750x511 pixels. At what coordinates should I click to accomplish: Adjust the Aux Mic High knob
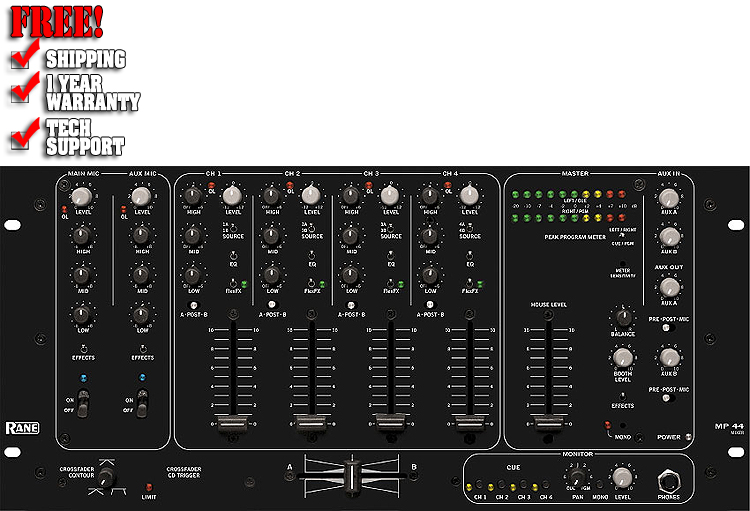pyautogui.click(x=141, y=235)
